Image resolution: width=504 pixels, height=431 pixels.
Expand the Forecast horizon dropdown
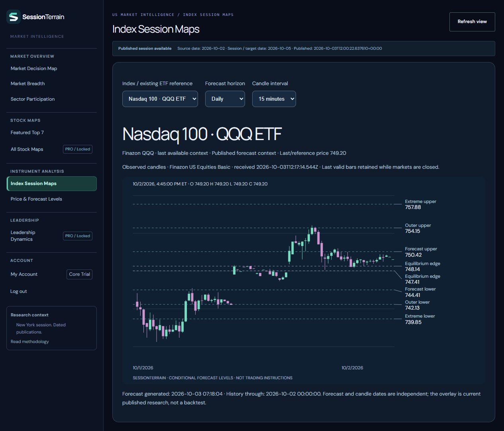click(x=225, y=99)
